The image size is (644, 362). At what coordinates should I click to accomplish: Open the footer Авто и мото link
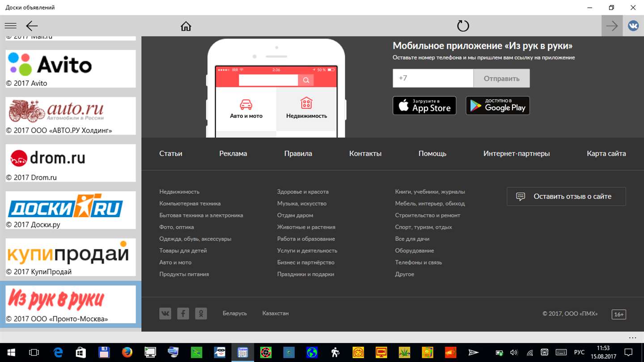(x=175, y=262)
